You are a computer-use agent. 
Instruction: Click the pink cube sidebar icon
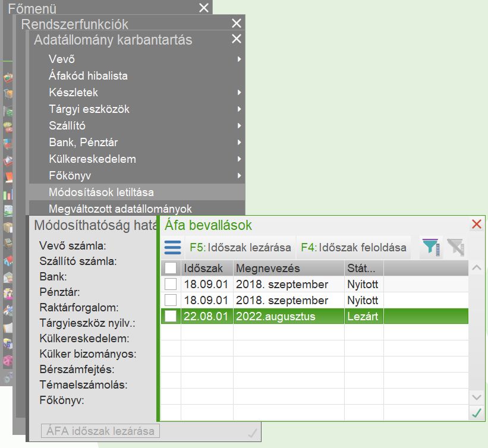pos(8,360)
